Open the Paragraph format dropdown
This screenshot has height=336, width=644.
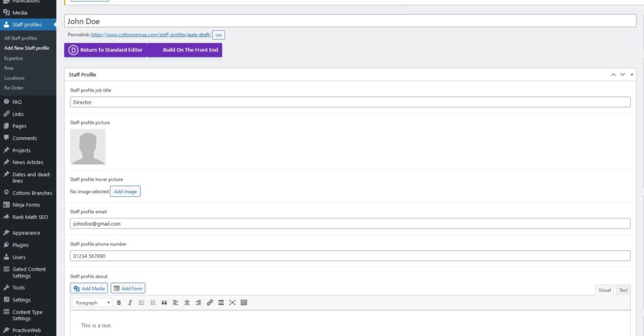92,303
